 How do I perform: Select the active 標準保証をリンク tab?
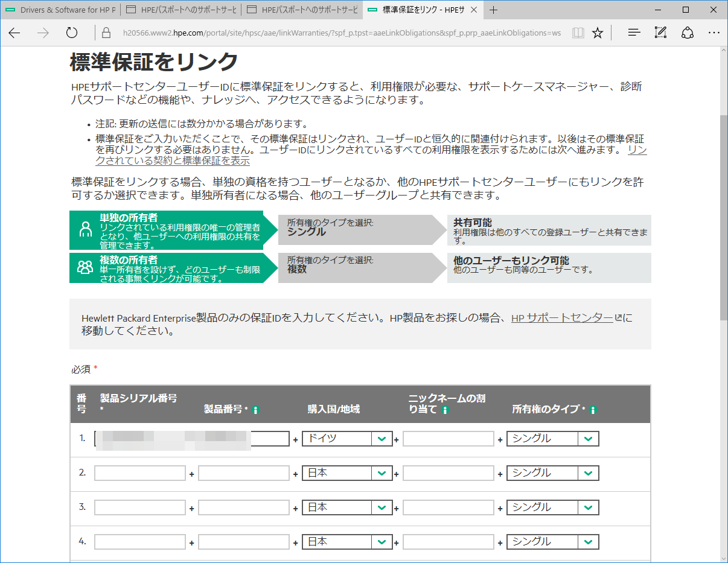[x=423, y=10]
